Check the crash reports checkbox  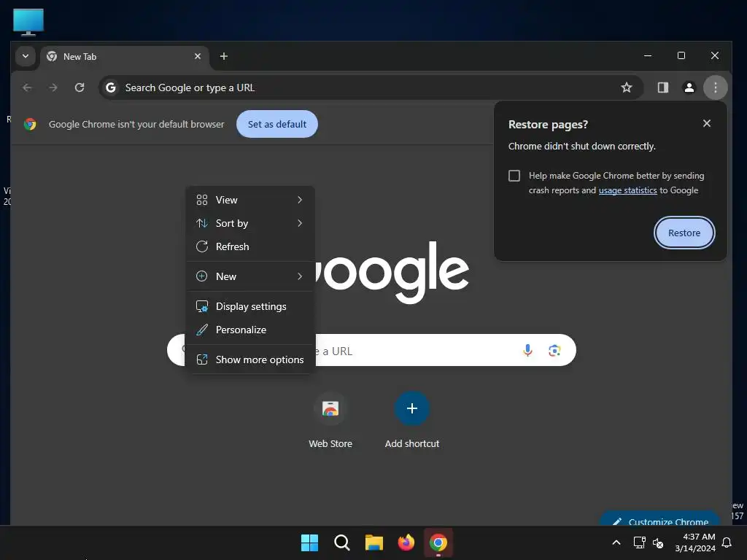point(514,176)
